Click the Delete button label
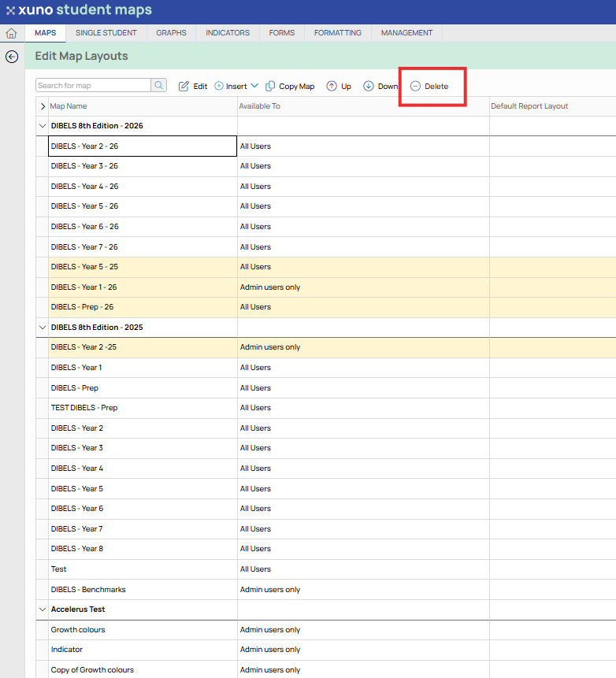The height and width of the screenshot is (678, 616). [x=436, y=86]
